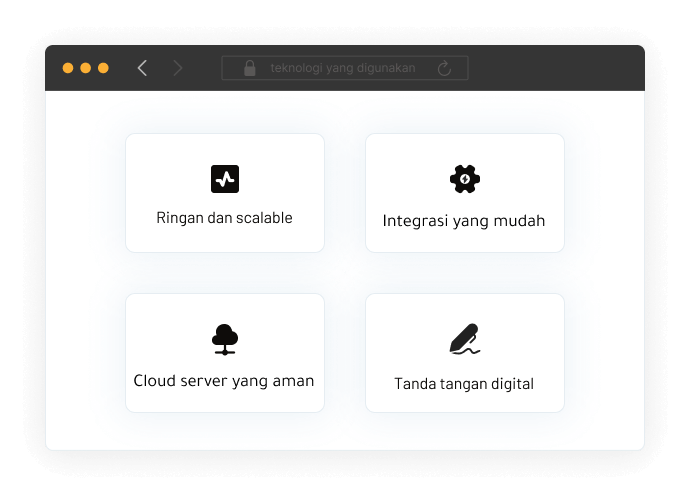This screenshot has height=496, width=690.
Task: Click the cloud server network icon
Action: 225,339
